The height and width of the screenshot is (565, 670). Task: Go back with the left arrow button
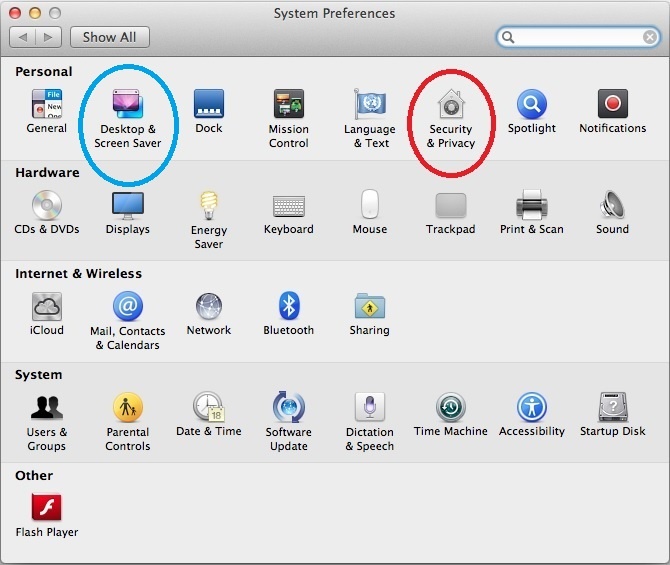click(x=23, y=37)
